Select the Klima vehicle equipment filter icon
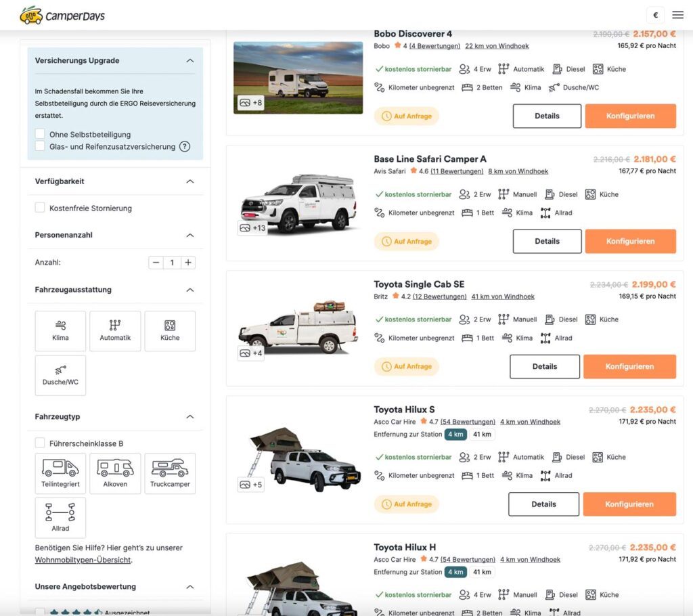This screenshot has height=616, width=693. [x=60, y=330]
